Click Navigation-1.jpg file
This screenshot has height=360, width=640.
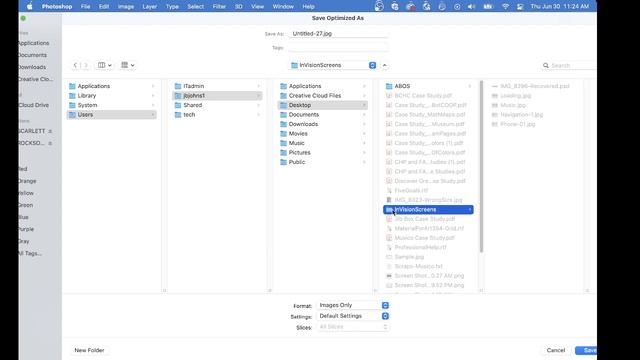click(522, 115)
